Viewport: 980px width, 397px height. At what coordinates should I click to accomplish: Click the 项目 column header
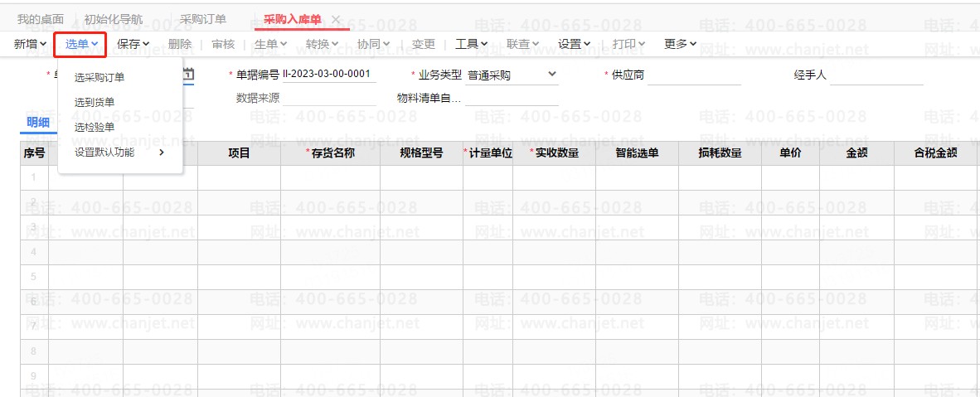(240, 153)
